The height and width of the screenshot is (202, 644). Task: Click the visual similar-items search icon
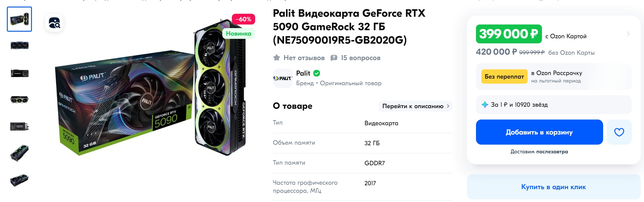(x=54, y=23)
